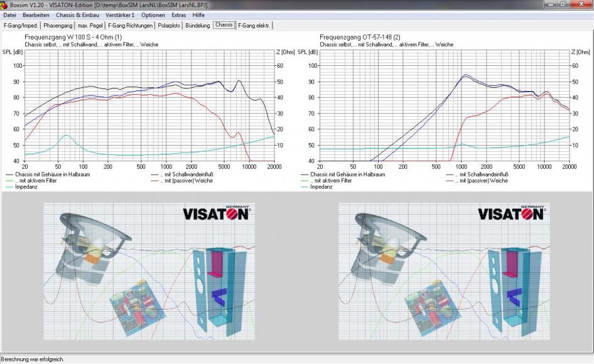The image size is (594, 364).
Task: Click the left VISATON logo
Action: (x=216, y=213)
